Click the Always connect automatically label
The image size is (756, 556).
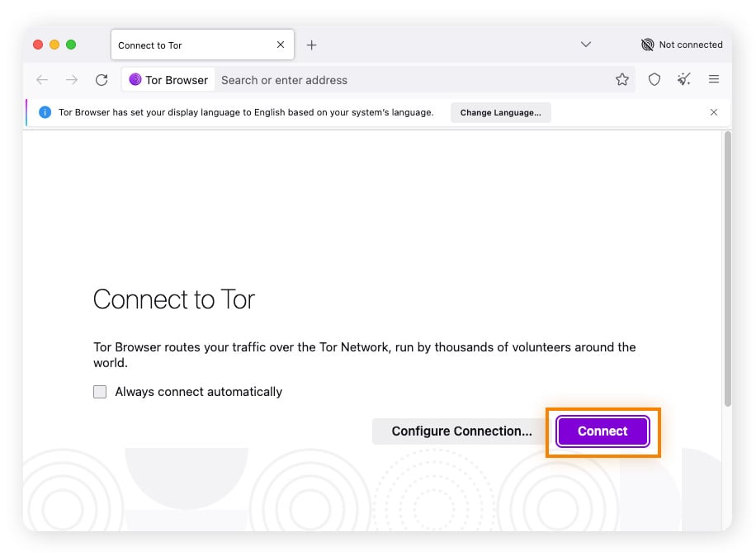coord(199,392)
